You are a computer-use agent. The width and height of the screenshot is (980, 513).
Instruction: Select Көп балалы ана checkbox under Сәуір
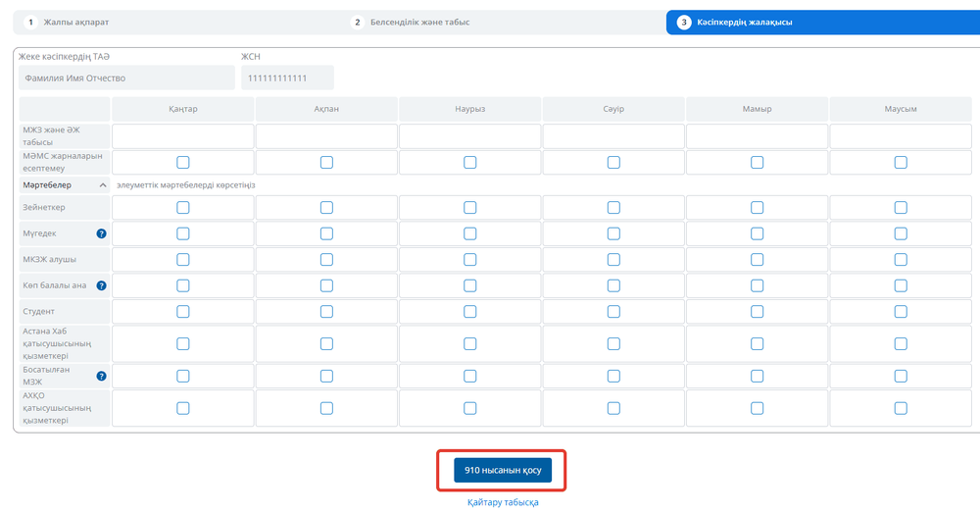(x=613, y=285)
